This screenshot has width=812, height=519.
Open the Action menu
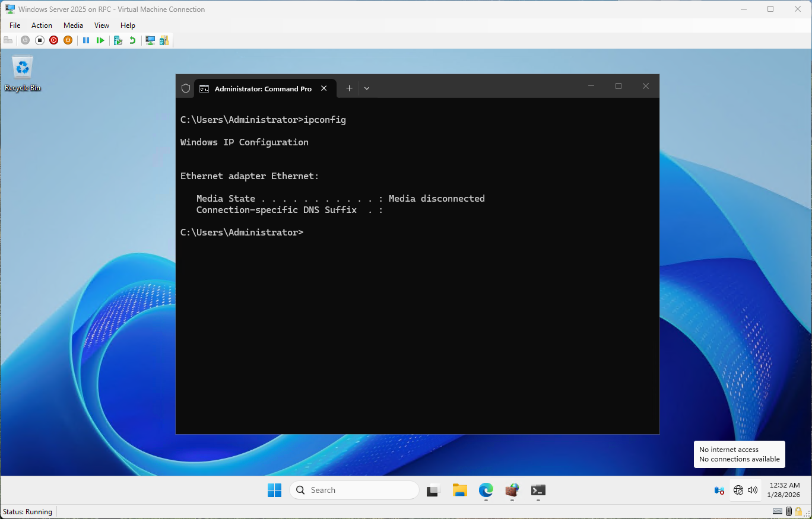(42, 26)
